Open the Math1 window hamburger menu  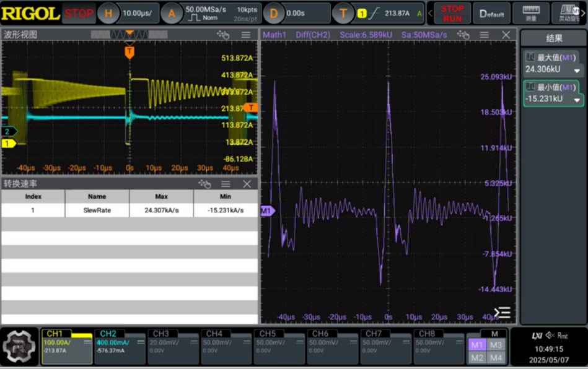[x=484, y=35]
